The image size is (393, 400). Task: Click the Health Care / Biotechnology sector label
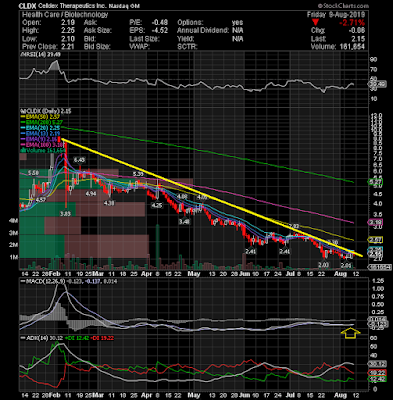[x=65, y=15]
